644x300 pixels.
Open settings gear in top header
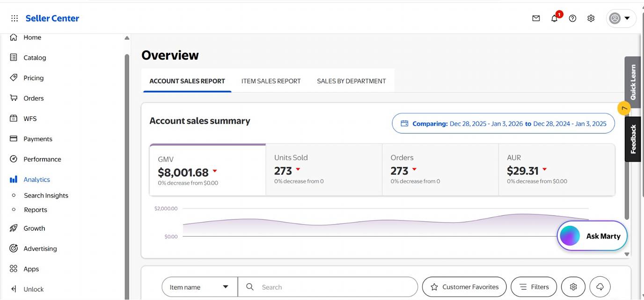coord(591,18)
